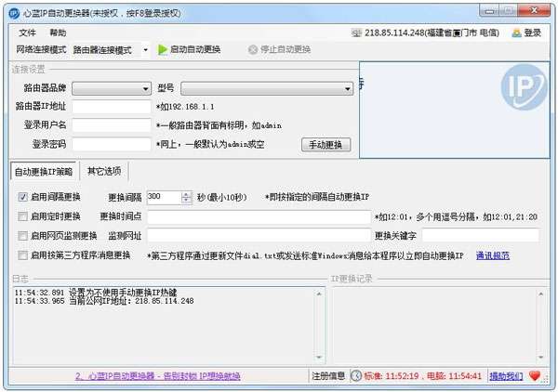Image resolution: width=558 pixels, height=392 pixels.
Task: Click the 路由器IP地址 input field
Action: (x=112, y=107)
